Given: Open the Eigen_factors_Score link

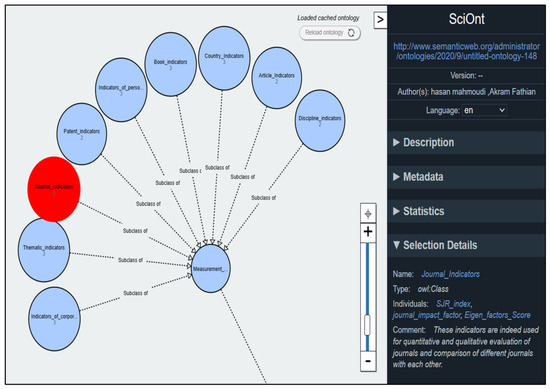Looking at the screenshot, I should point(497,315).
